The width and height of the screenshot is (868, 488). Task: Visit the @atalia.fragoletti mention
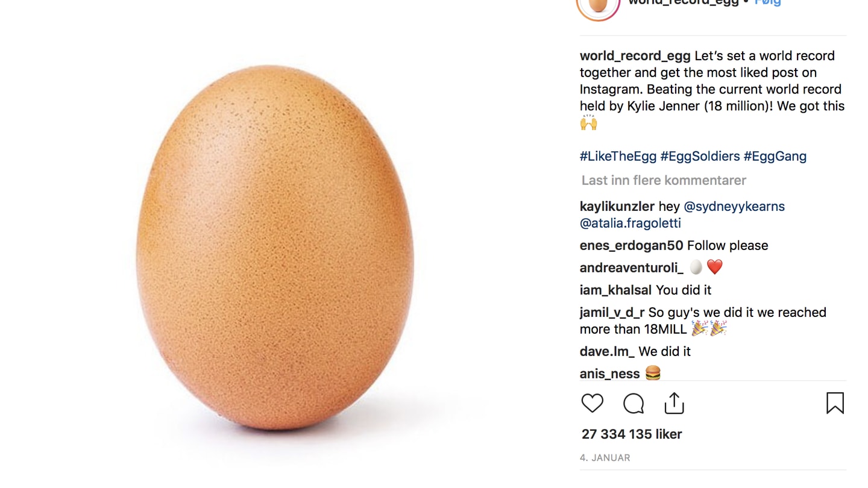coord(630,223)
